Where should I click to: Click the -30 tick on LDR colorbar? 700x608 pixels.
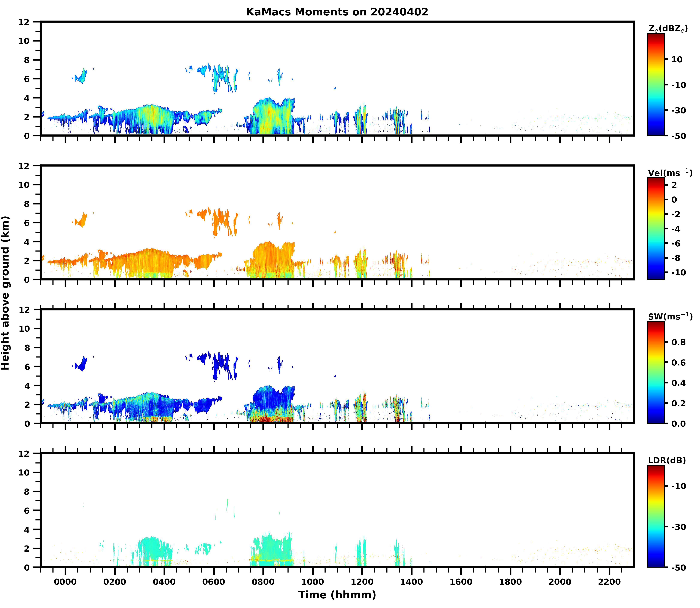(678, 527)
